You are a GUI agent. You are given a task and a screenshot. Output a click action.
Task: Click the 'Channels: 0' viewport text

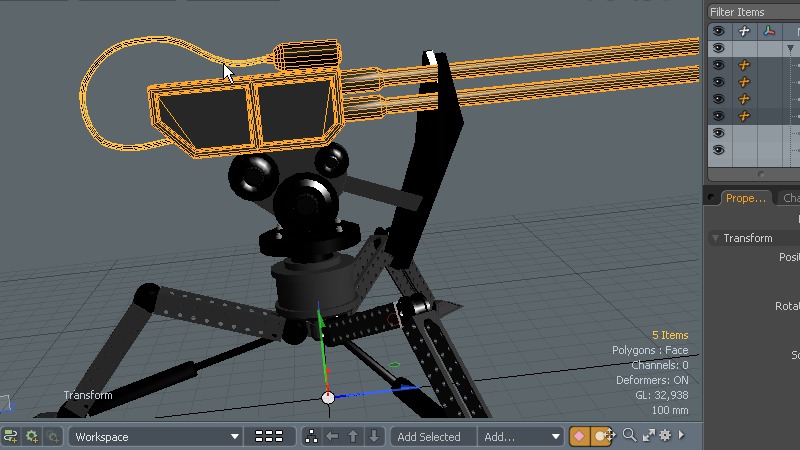[x=660, y=365]
